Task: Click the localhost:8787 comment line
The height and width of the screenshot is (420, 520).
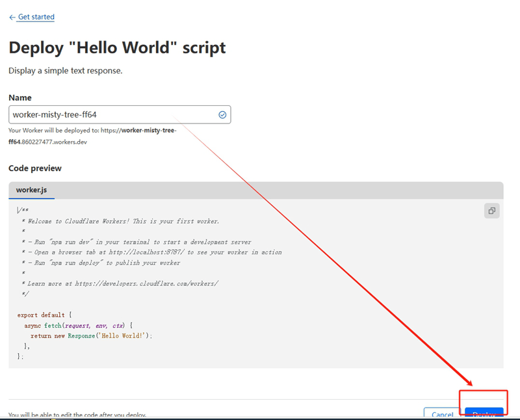Action: [x=151, y=252]
